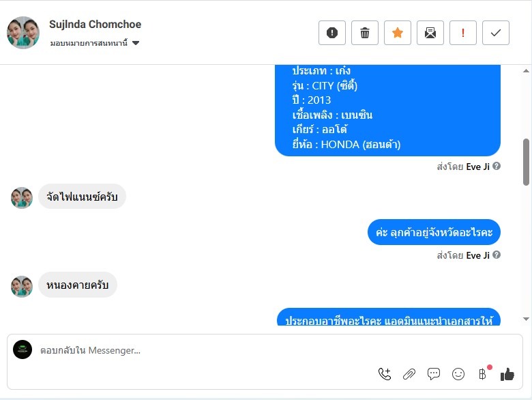Open saved replies speech bubble icon
The image size is (532, 400).
(434, 374)
